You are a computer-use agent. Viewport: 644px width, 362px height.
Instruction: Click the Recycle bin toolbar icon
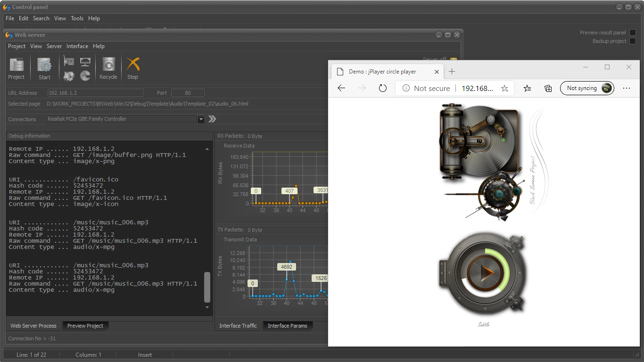(108, 68)
